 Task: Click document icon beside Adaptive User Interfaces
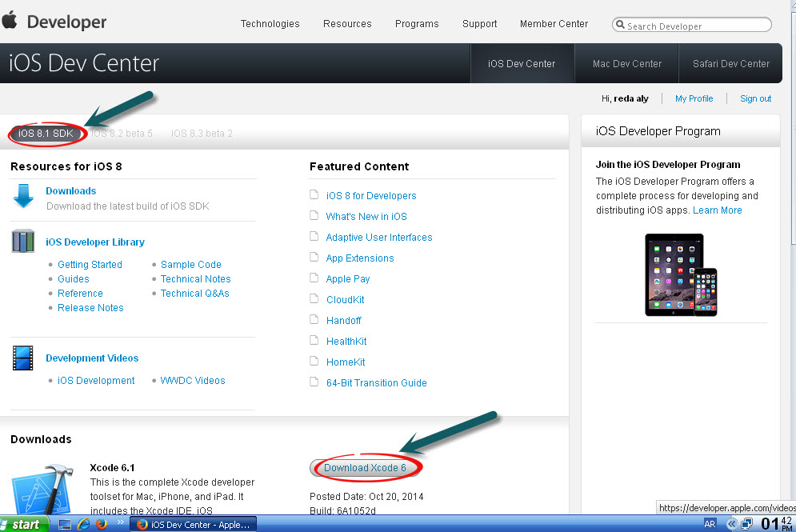(314, 237)
